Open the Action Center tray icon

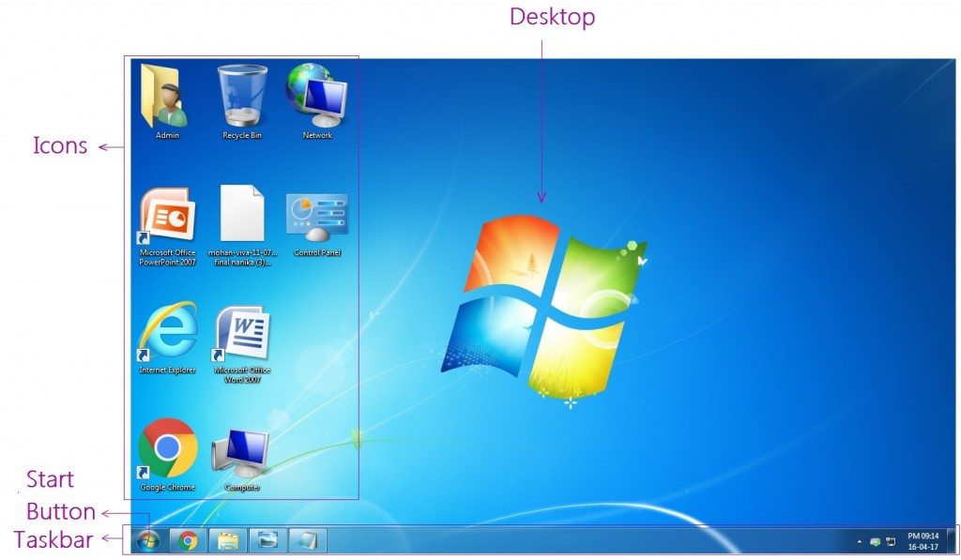(875, 542)
